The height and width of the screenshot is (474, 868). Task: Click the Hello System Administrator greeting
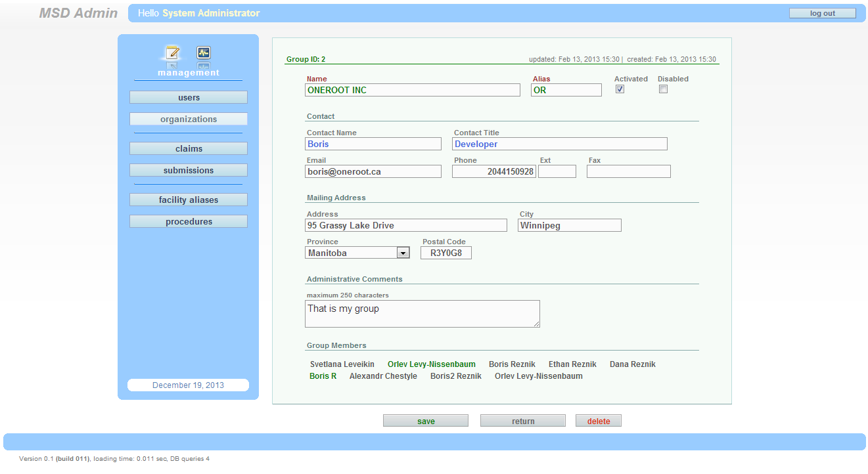pyautogui.click(x=198, y=13)
